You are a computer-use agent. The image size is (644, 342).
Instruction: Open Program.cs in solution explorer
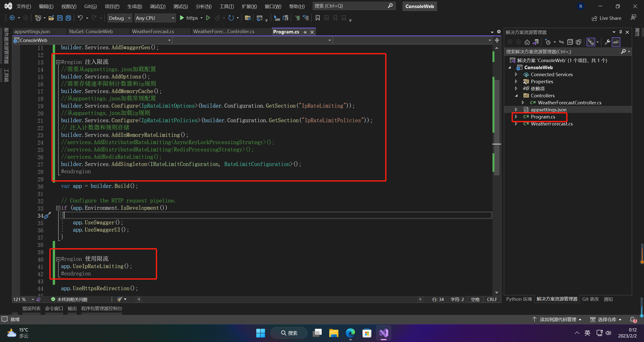(543, 116)
